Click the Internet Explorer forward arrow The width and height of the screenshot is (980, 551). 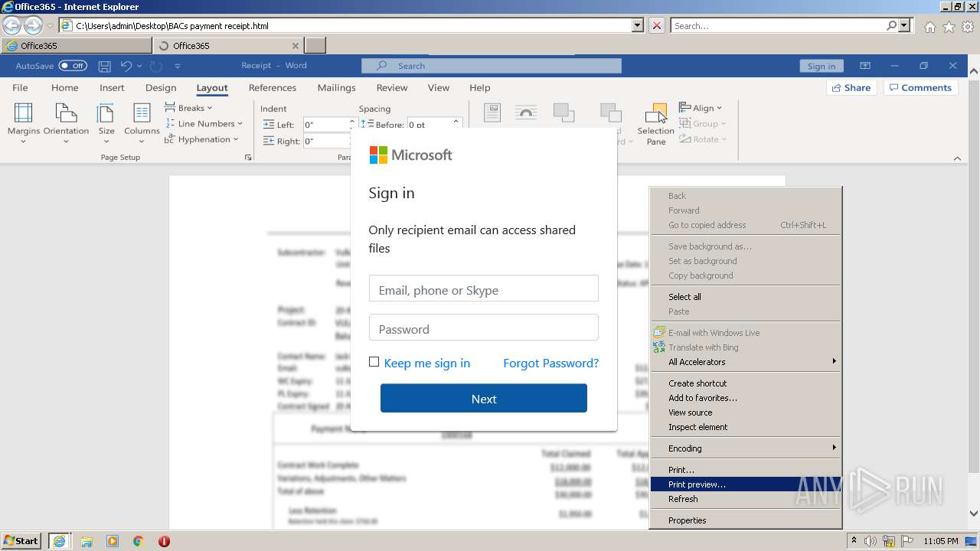(x=33, y=26)
